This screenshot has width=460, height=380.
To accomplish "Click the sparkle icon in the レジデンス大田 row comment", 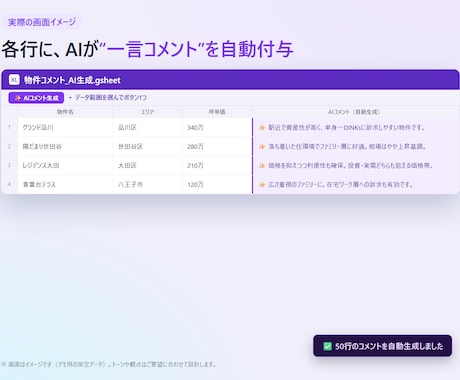I will click(262, 165).
